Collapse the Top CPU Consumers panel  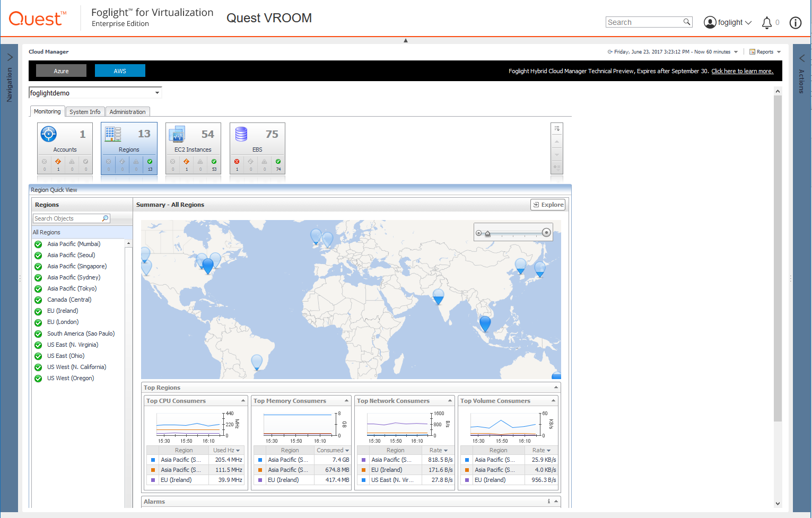(243, 401)
